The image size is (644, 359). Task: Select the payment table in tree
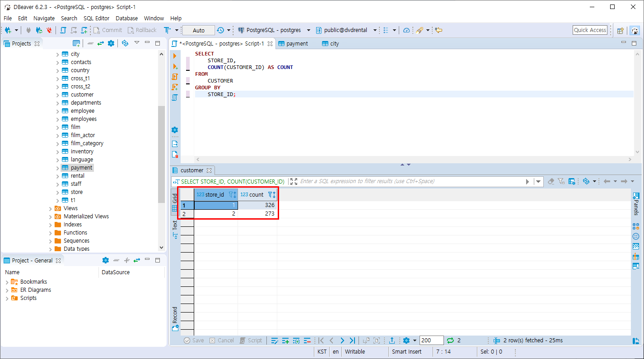pyautogui.click(x=81, y=168)
